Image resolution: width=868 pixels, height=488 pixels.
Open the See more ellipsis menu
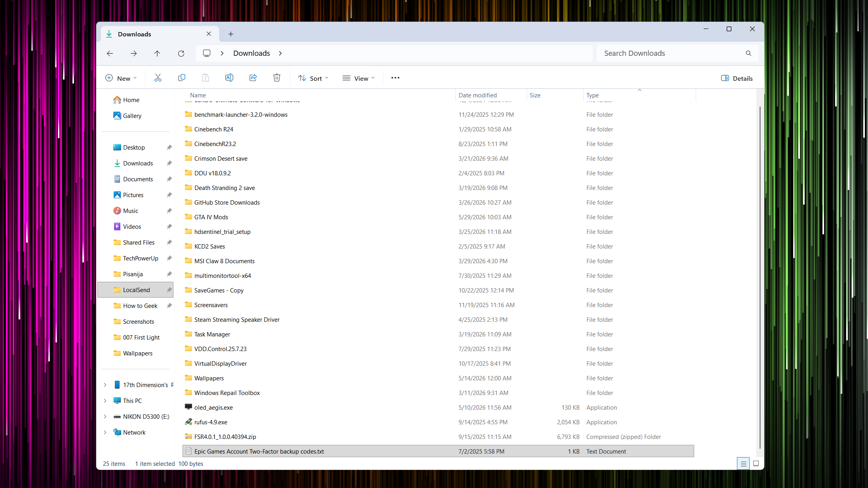point(395,78)
